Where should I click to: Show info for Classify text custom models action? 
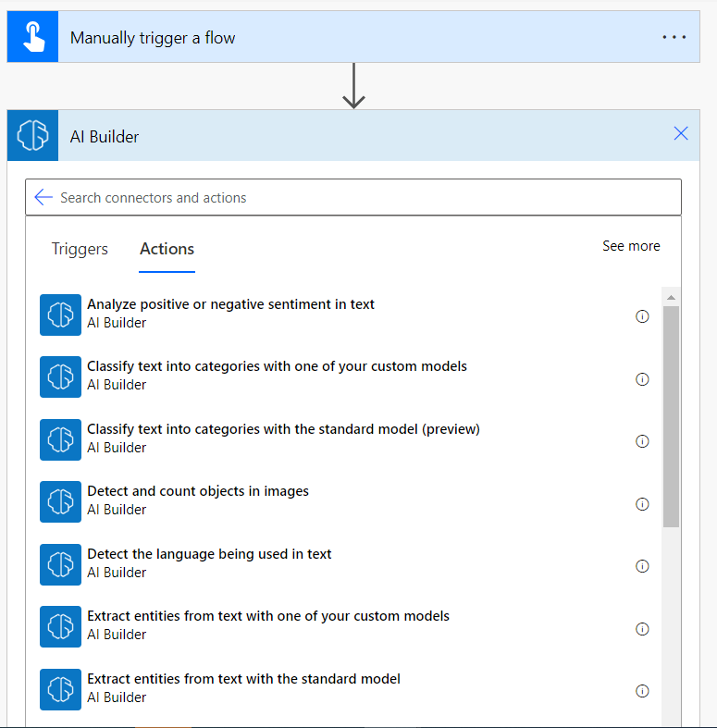coord(642,379)
